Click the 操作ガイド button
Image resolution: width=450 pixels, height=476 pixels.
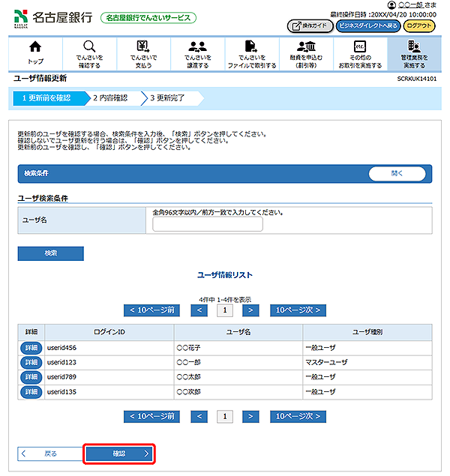coord(310,25)
